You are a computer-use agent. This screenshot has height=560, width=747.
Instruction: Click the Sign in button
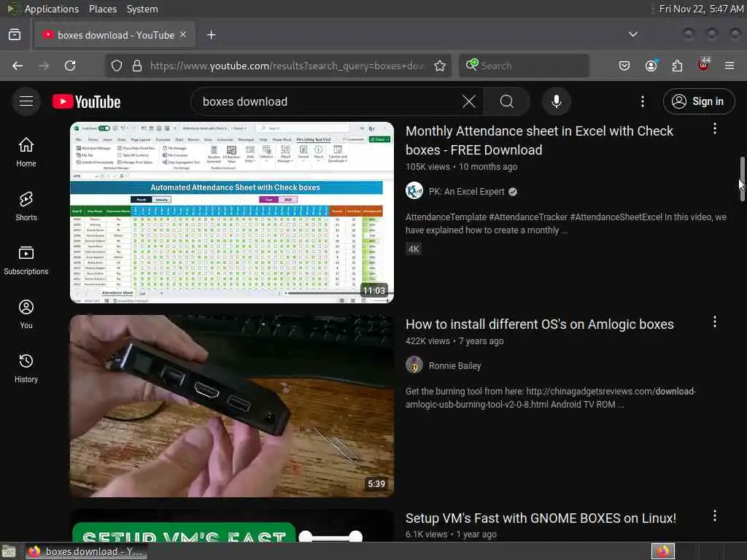point(699,101)
